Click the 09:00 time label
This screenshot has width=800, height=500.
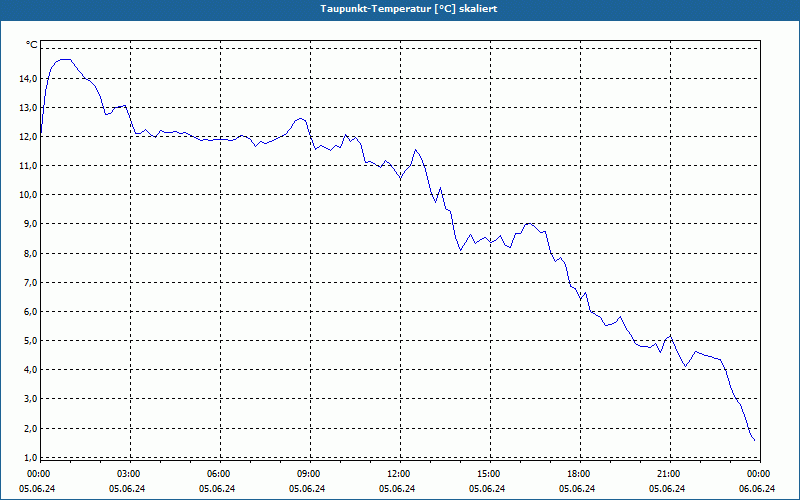pyautogui.click(x=309, y=474)
